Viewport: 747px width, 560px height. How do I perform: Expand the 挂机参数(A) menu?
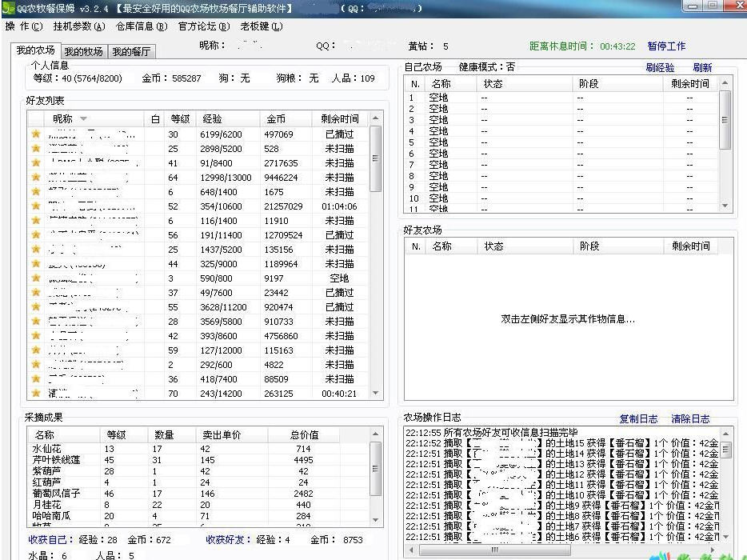[x=78, y=26]
